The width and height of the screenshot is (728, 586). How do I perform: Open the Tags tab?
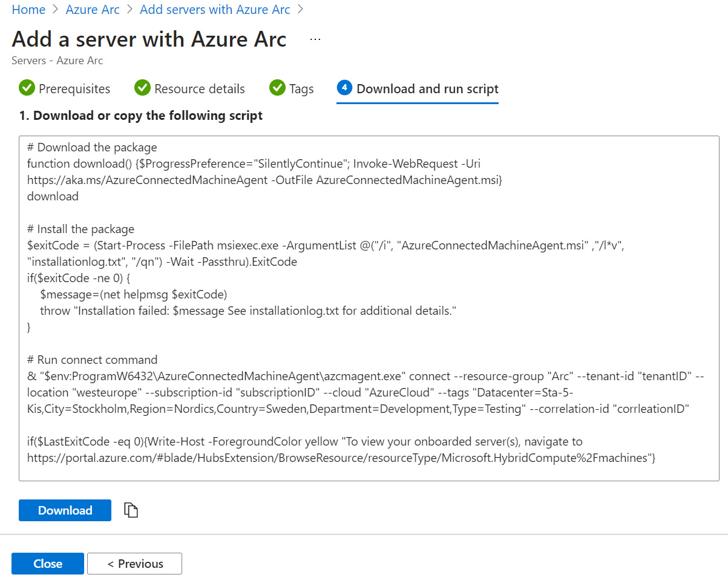click(x=292, y=89)
